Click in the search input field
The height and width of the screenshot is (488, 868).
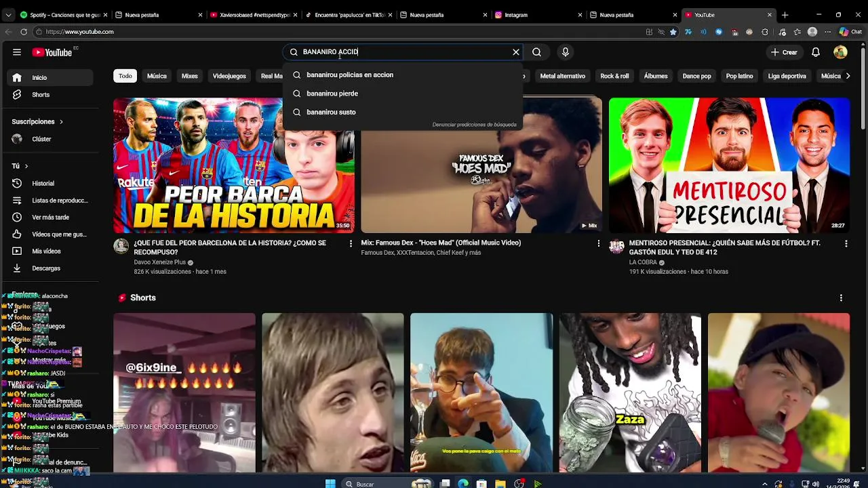click(403, 52)
